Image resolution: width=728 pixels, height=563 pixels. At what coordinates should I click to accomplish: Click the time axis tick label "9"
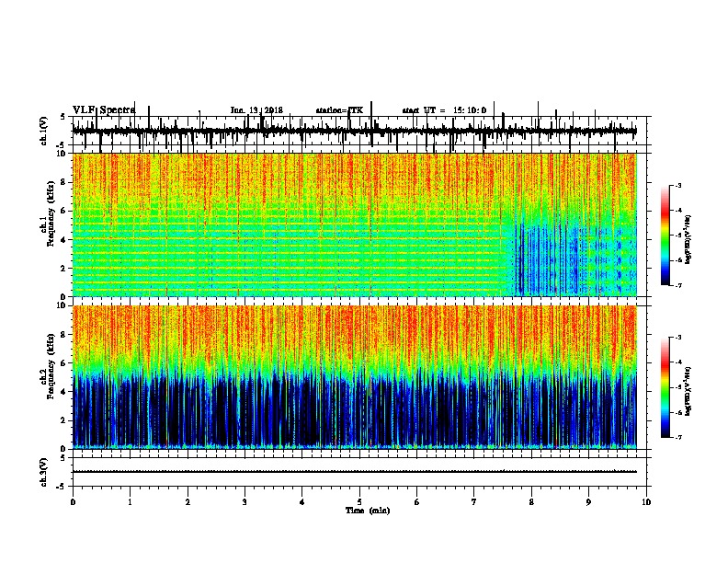pyautogui.click(x=588, y=501)
